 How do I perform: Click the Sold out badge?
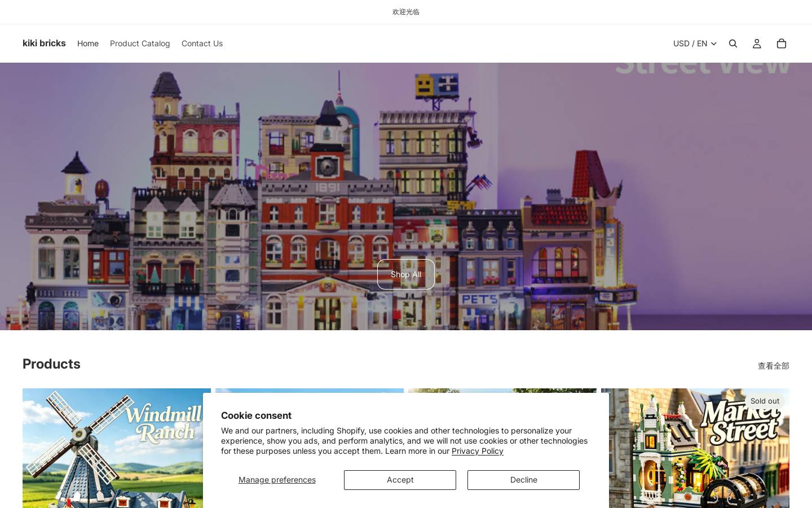click(765, 401)
